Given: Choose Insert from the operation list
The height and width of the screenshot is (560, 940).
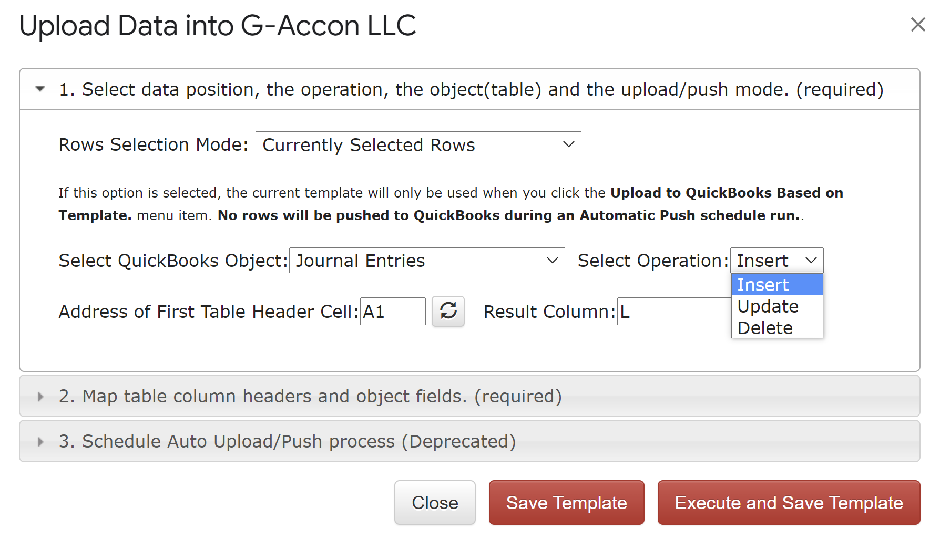Looking at the screenshot, I should click(777, 285).
